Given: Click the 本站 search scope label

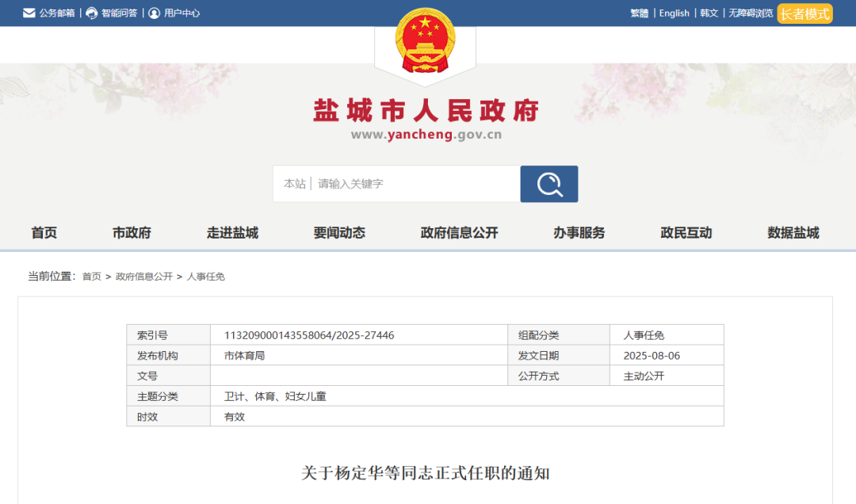Looking at the screenshot, I should pyautogui.click(x=295, y=184).
